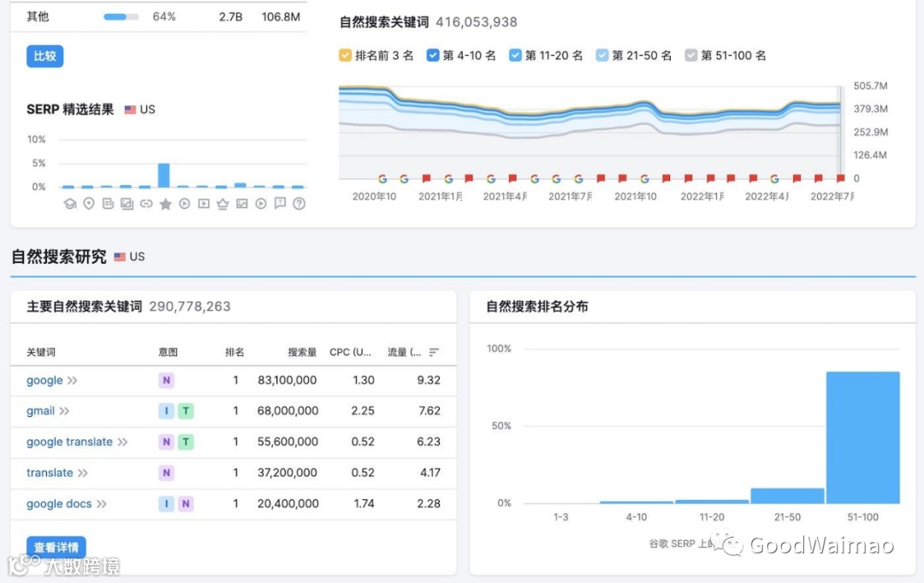
Task: Sort by the CPC (U... column header
Action: pyautogui.click(x=350, y=352)
